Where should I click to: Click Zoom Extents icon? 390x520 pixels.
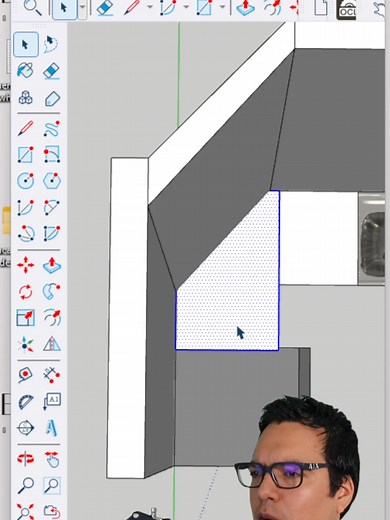[x=26, y=512]
